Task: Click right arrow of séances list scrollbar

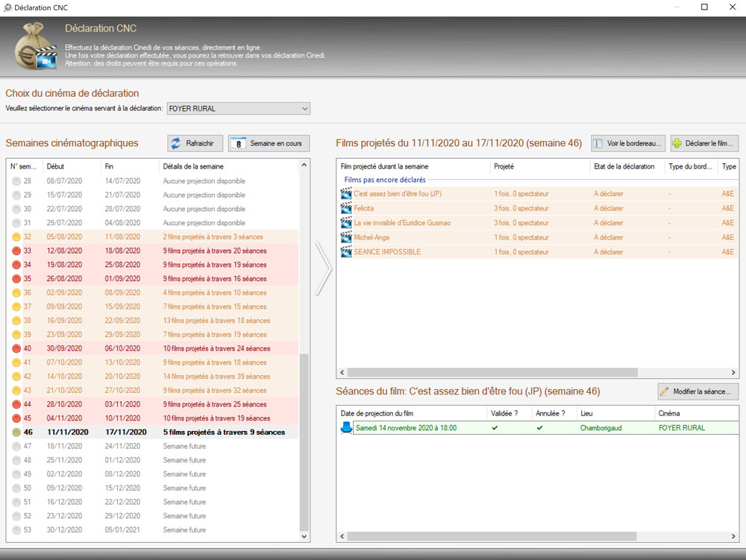Action: (x=733, y=536)
